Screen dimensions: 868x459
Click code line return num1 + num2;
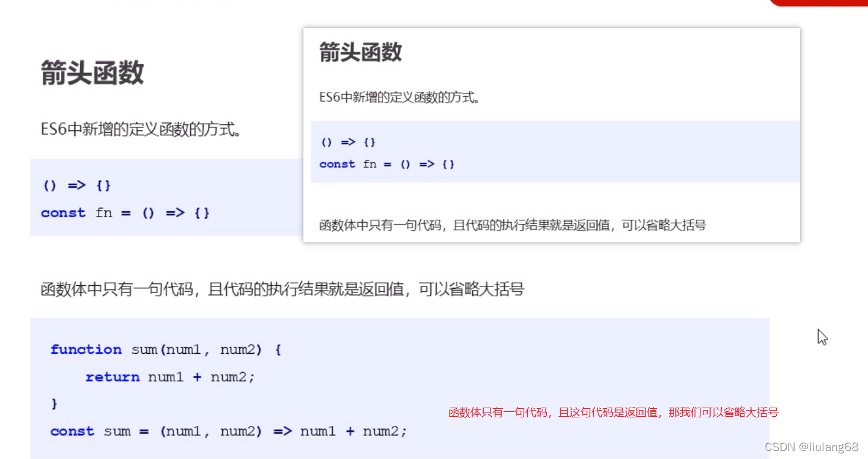tap(170, 377)
